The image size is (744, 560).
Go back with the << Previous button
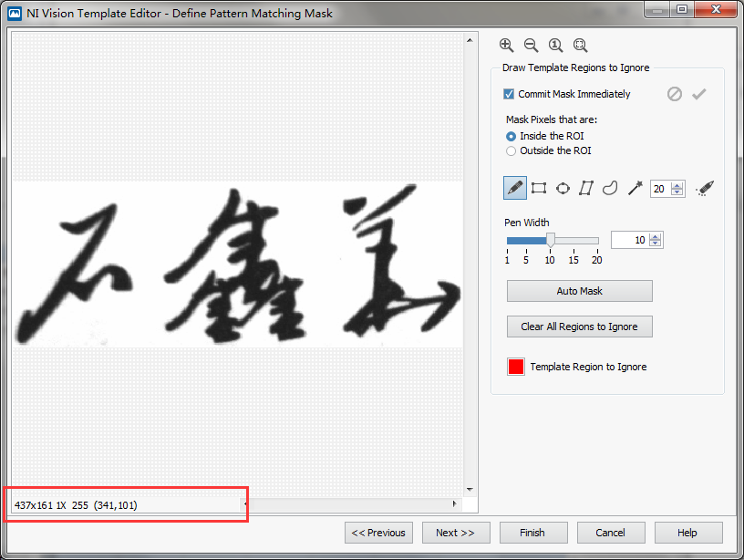pyautogui.click(x=378, y=533)
